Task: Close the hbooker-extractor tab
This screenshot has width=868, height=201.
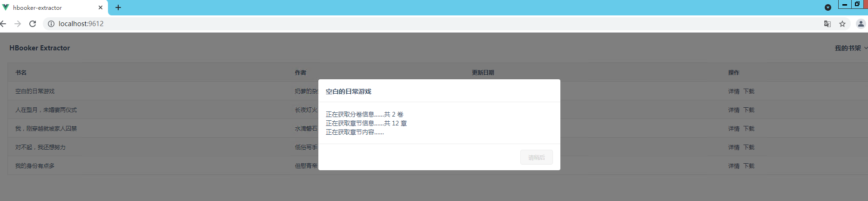Action: [101, 7]
